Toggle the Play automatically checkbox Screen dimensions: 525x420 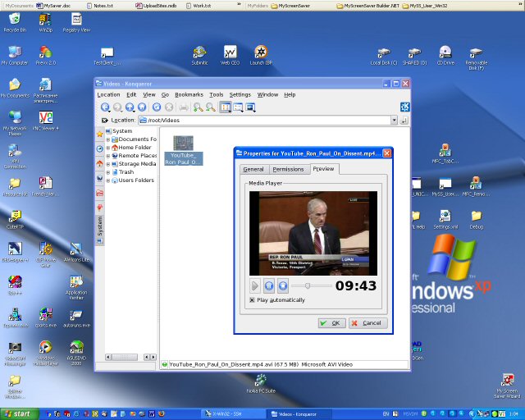[252, 299]
